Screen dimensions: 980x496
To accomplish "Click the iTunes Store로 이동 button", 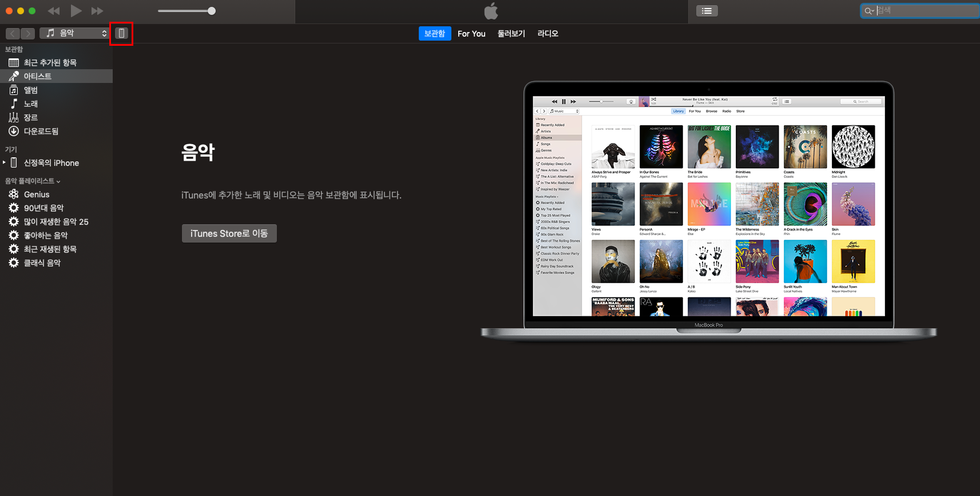I will 229,233.
